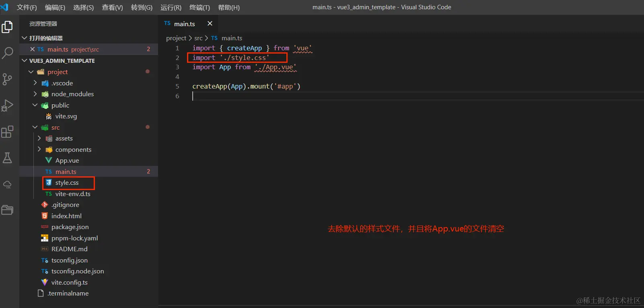This screenshot has height=308, width=644.
Task: Open package.json file
Action: [x=70, y=227]
